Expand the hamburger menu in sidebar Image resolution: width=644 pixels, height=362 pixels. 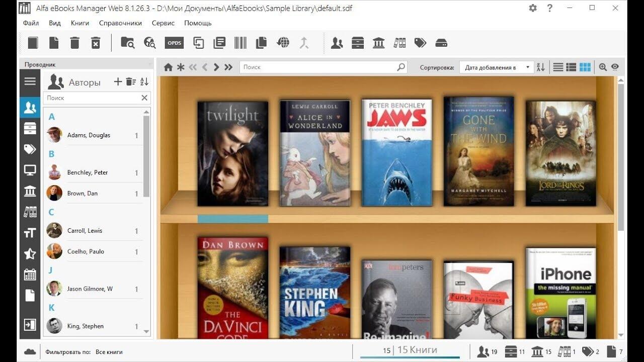coord(30,81)
